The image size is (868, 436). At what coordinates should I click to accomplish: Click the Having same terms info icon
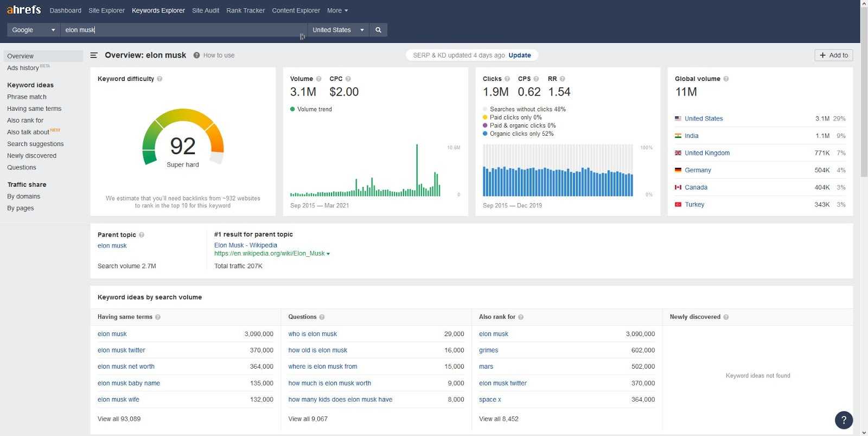tap(158, 317)
